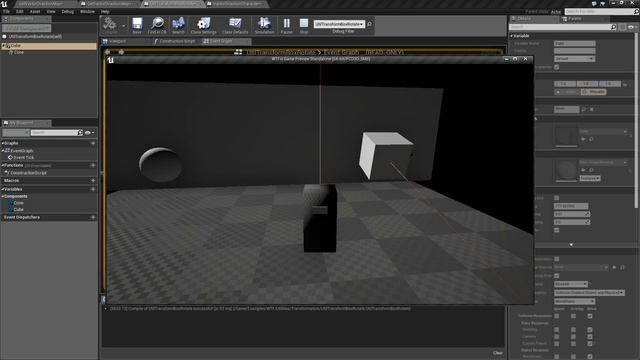Click magnifier in top-right help search box

point(636,12)
